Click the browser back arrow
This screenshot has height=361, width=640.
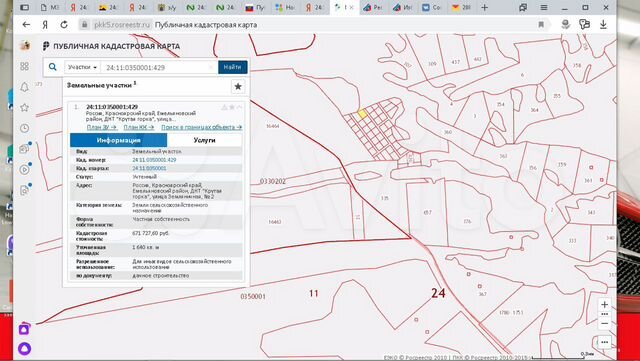[x=26, y=25]
